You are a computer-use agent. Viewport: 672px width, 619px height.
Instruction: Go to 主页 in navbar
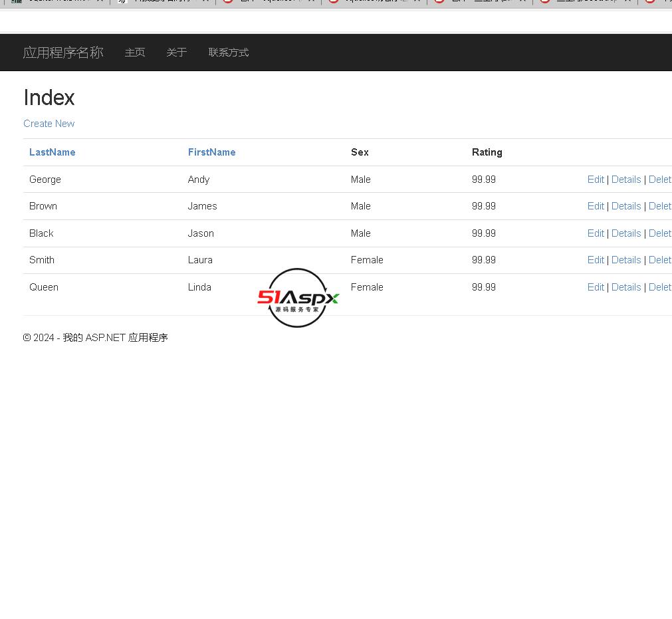point(135,53)
